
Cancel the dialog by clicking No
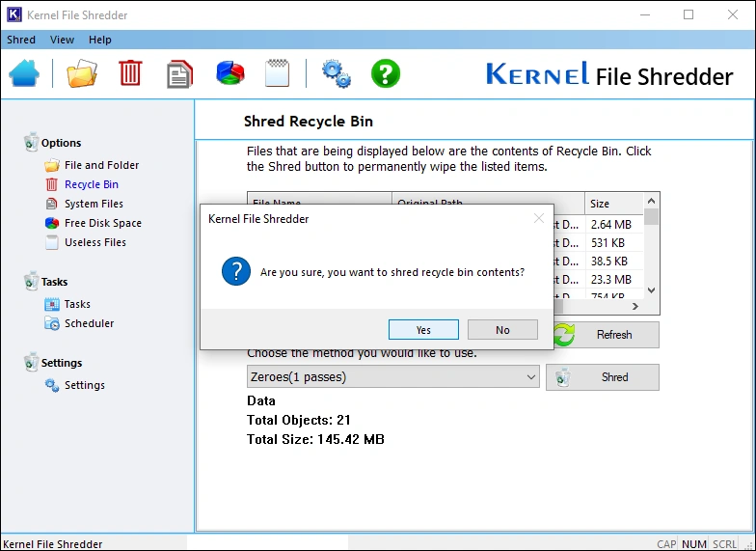[x=502, y=330]
